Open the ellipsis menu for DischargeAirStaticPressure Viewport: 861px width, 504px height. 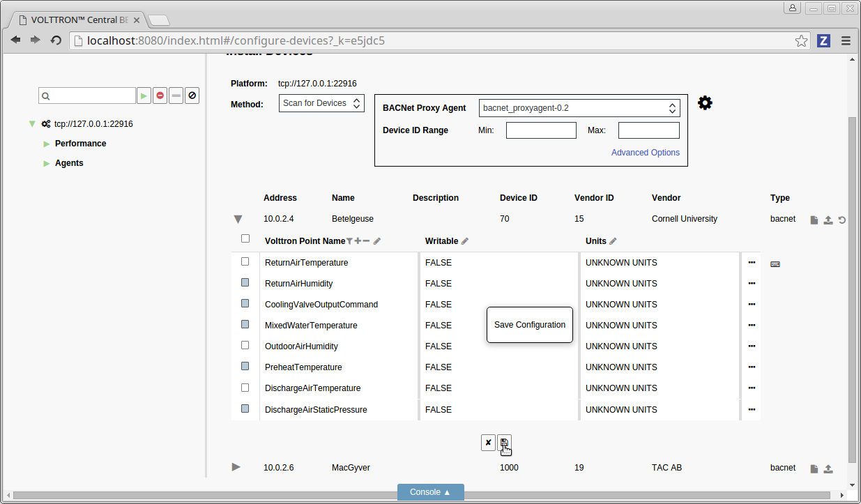pos(752,410)
